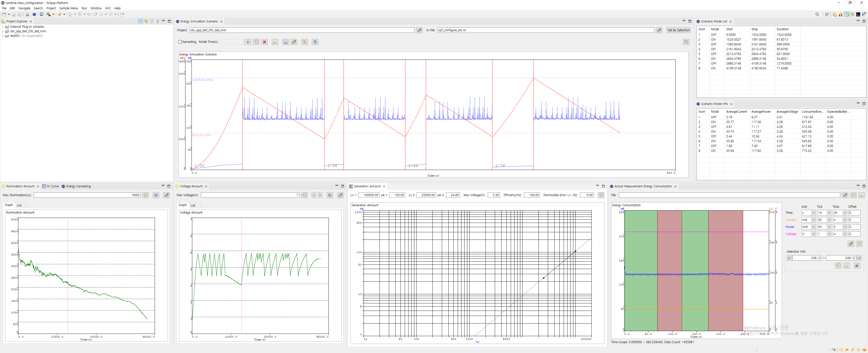Screen dimensions: 868x353
Task: Click the battery gear icon in Selection Info
Action: (x=857, y=266)
